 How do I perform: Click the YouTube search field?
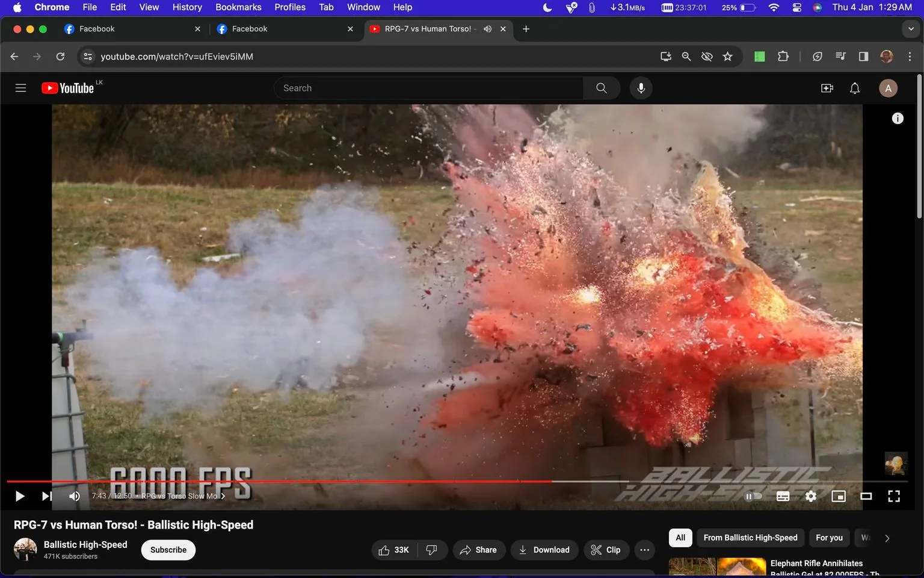[x=428, y=88]
